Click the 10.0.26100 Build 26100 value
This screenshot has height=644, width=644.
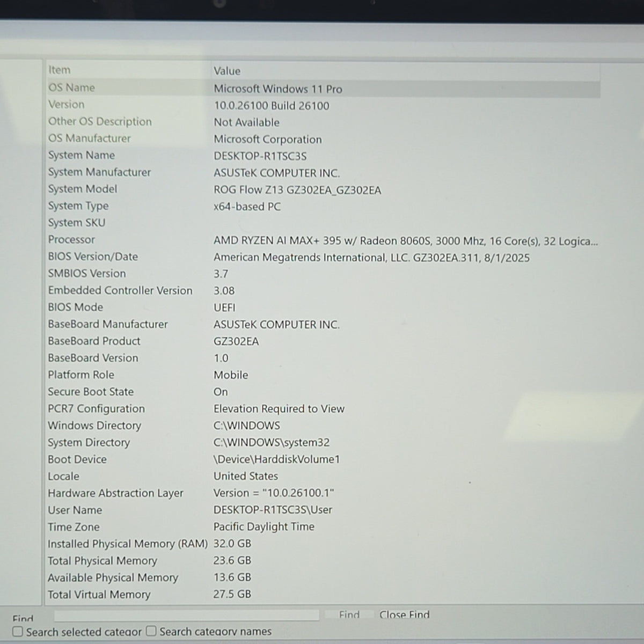pos(272,106)
